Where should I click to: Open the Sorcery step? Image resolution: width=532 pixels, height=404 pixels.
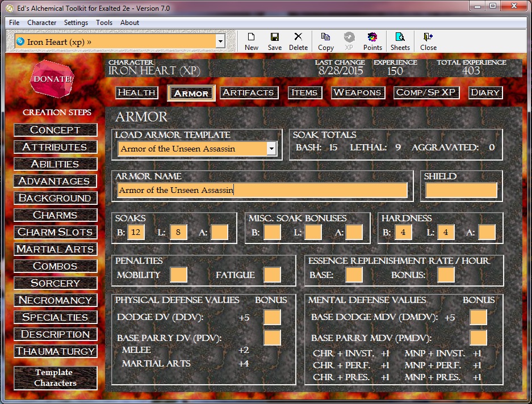click(x=55, y=283)
